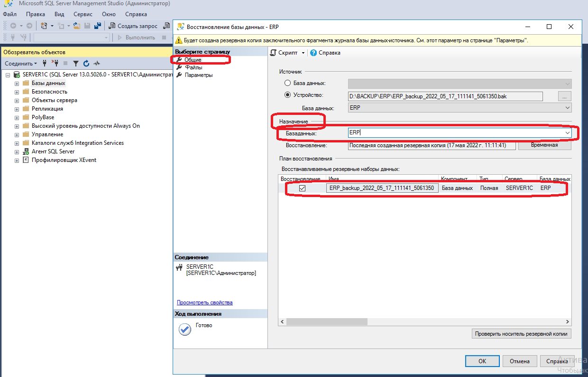Expand the Безопасность tree node

[x=17, y=92]
